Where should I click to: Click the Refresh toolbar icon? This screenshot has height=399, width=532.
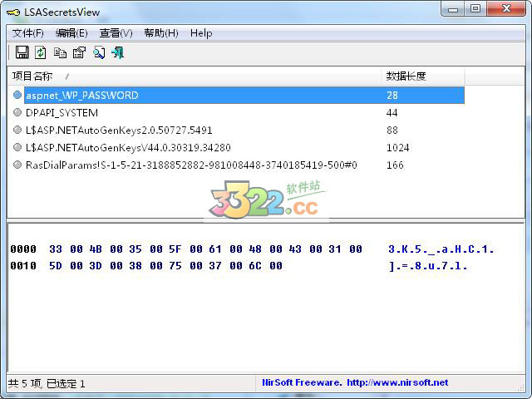[41, 52]
